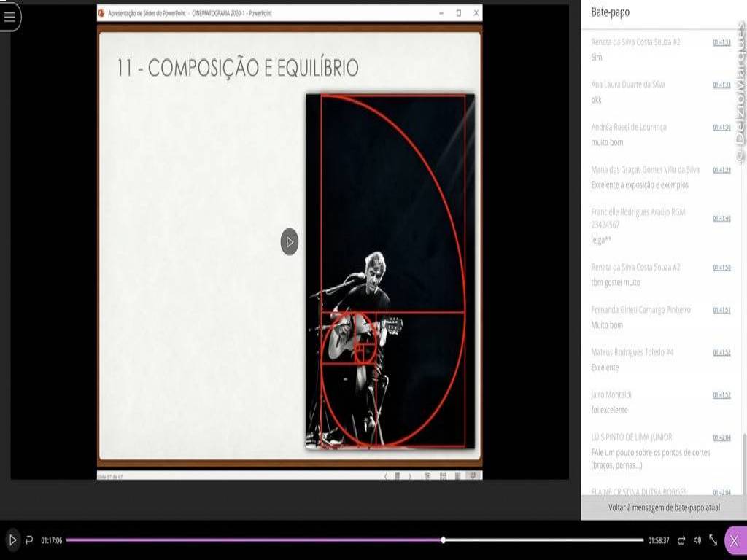Mute the recording with the speaker icon
Image resolution: width=747 pixels, height=560 pixels.
point(697,540)
